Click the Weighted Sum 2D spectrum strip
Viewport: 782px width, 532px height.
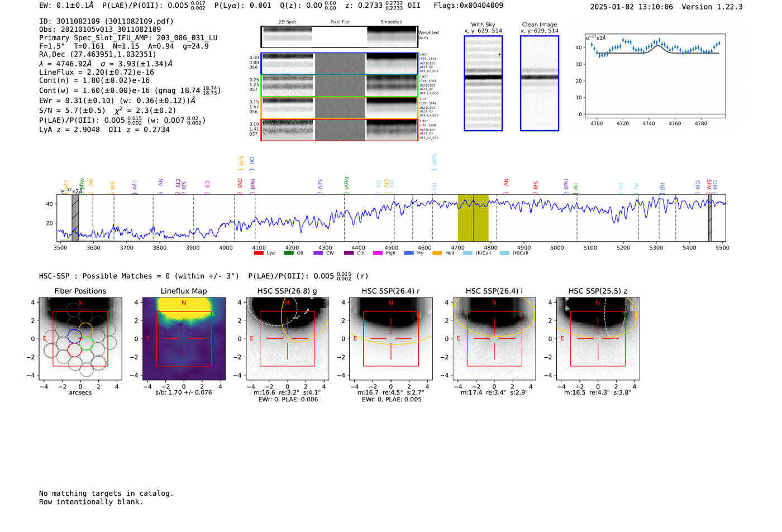click(339, 37)
